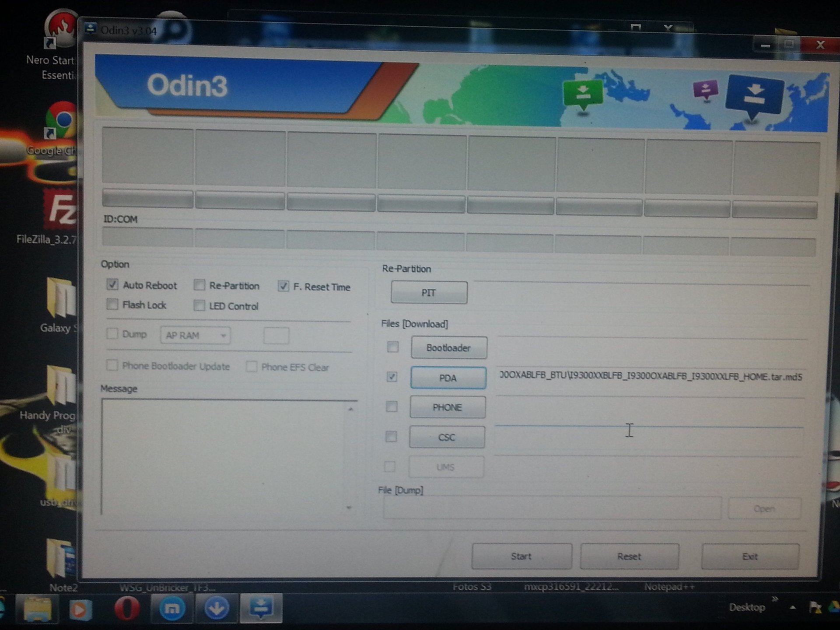Uncheck the PDA file checkbox
840x630 pixels.
coord(392,377)
